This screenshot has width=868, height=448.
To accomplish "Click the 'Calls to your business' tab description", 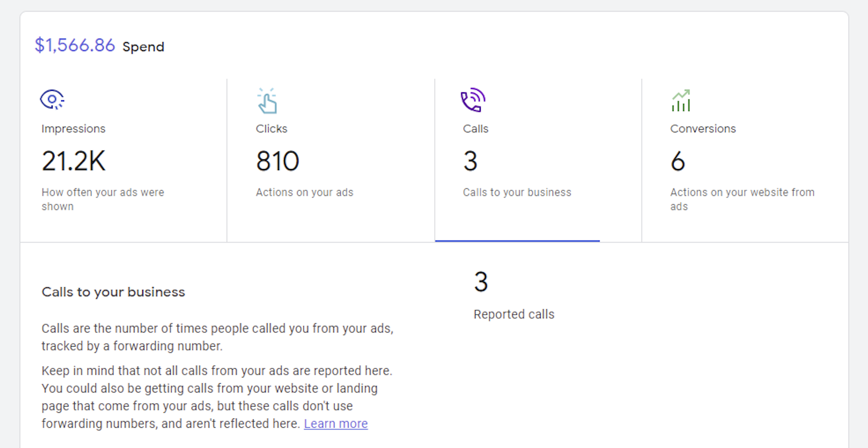I will pyautogui.click(x=517, y=193).
